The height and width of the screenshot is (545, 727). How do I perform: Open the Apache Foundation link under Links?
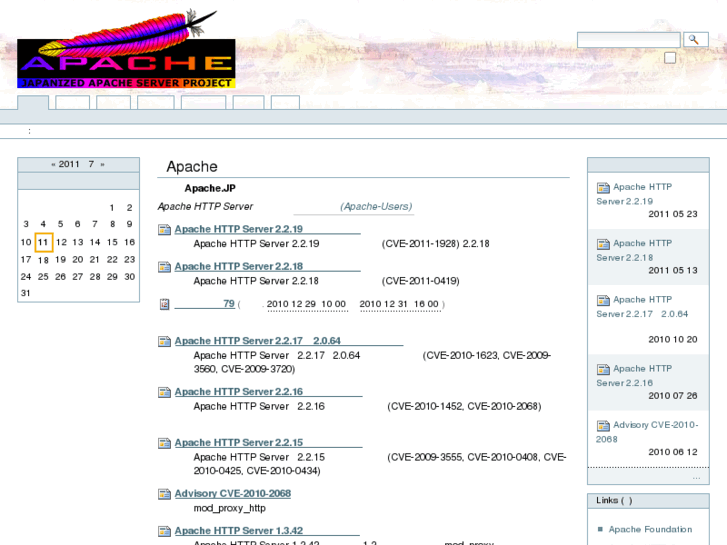pos(650,529)
